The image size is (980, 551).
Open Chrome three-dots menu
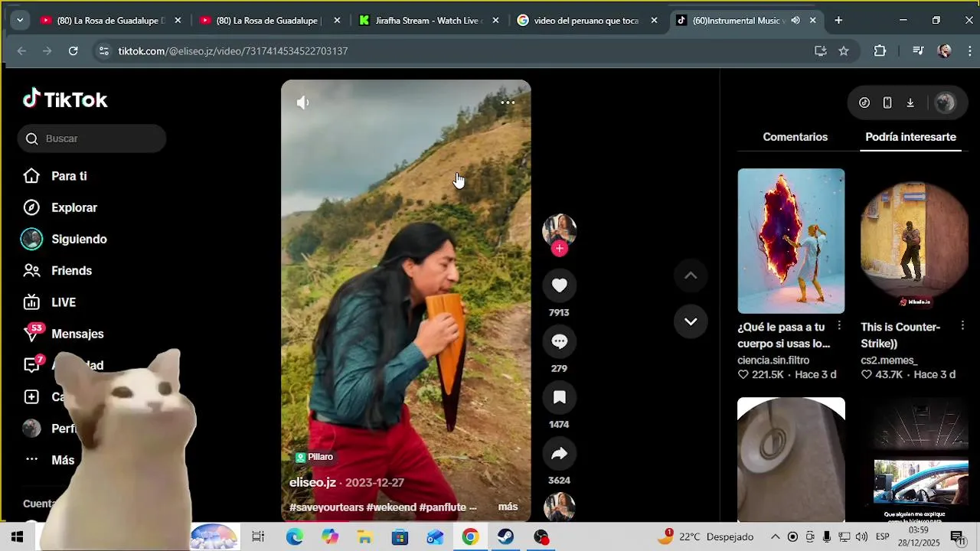tap(970, 51)
